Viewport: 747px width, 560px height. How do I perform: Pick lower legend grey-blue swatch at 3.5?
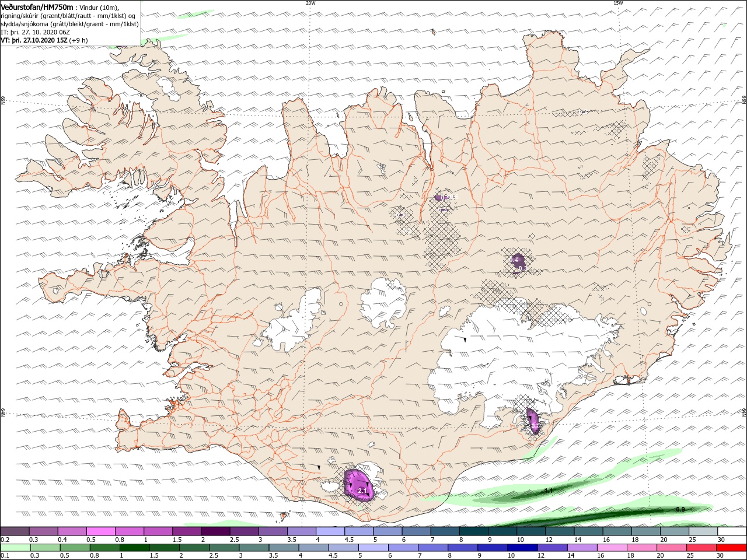coord(284,548)
